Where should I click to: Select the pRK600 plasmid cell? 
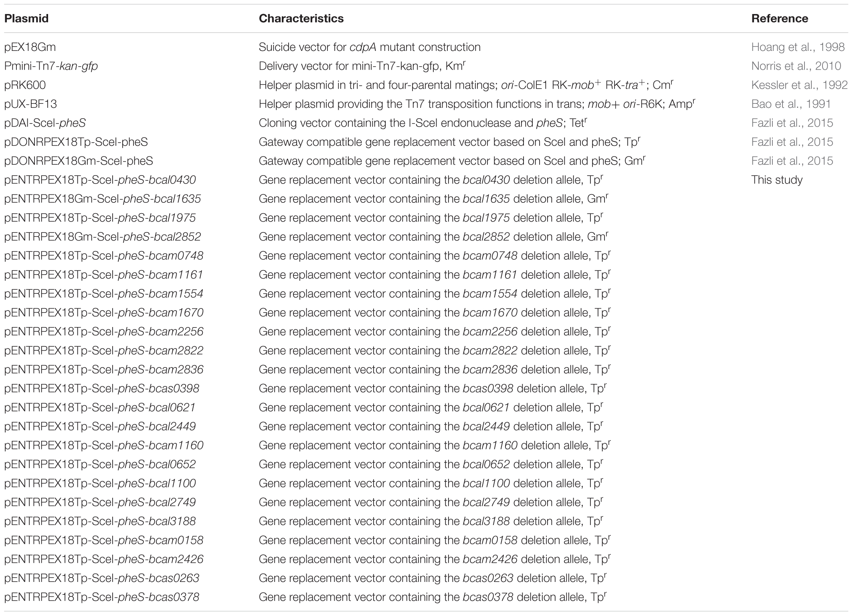[25, 85]
